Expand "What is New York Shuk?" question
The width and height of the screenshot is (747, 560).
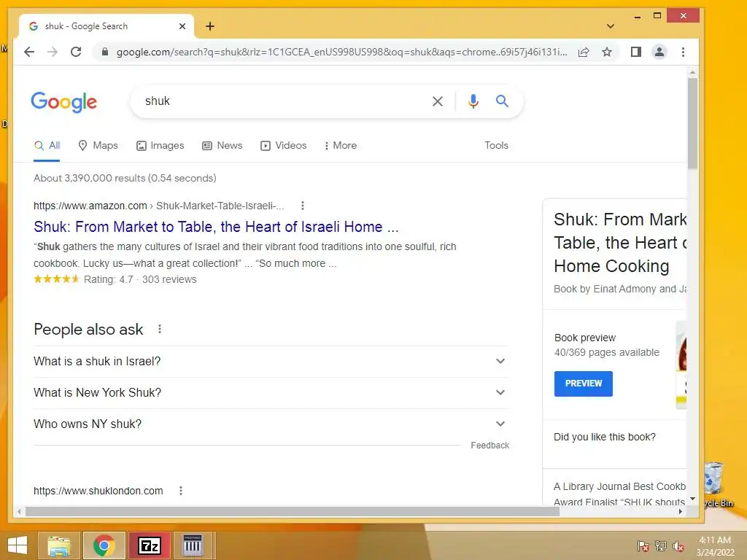[271, 393]
